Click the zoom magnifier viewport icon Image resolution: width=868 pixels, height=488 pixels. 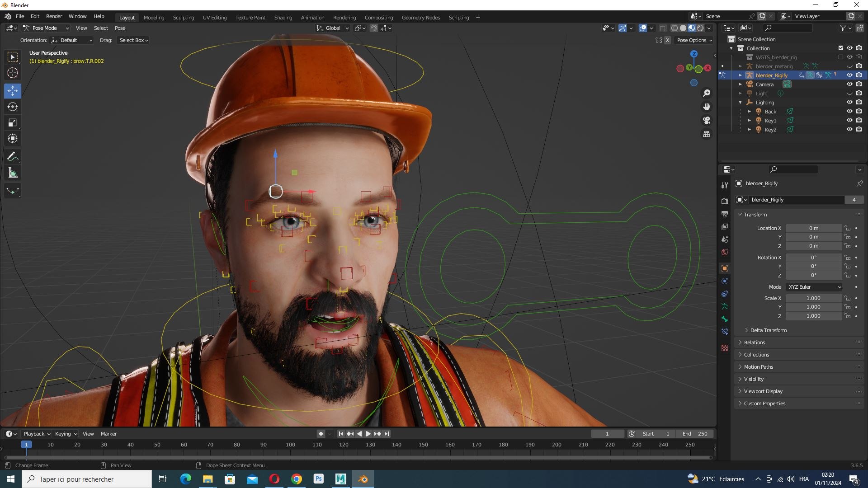tap(707, 93)
